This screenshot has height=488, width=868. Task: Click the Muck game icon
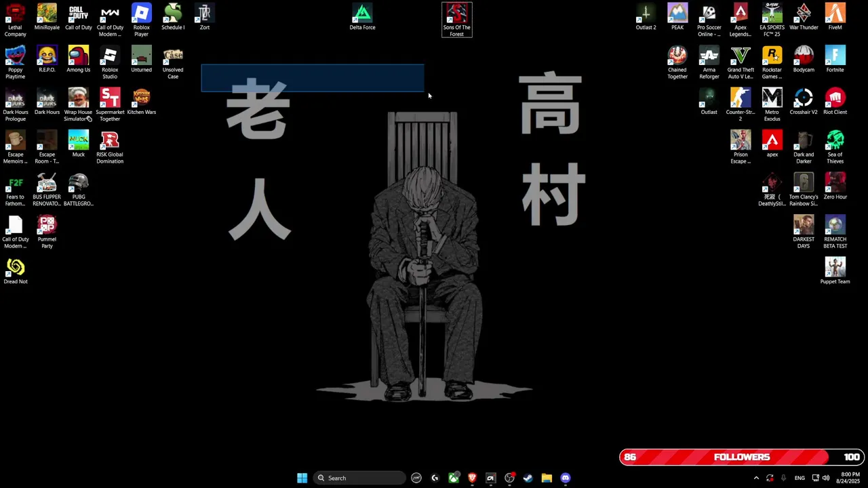78,144
